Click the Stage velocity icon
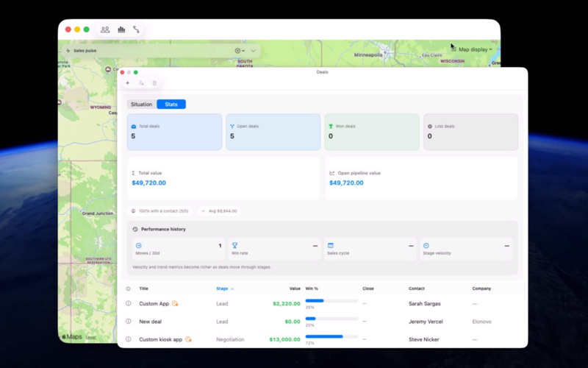The image size is (588, 368). tap(426, 246)
